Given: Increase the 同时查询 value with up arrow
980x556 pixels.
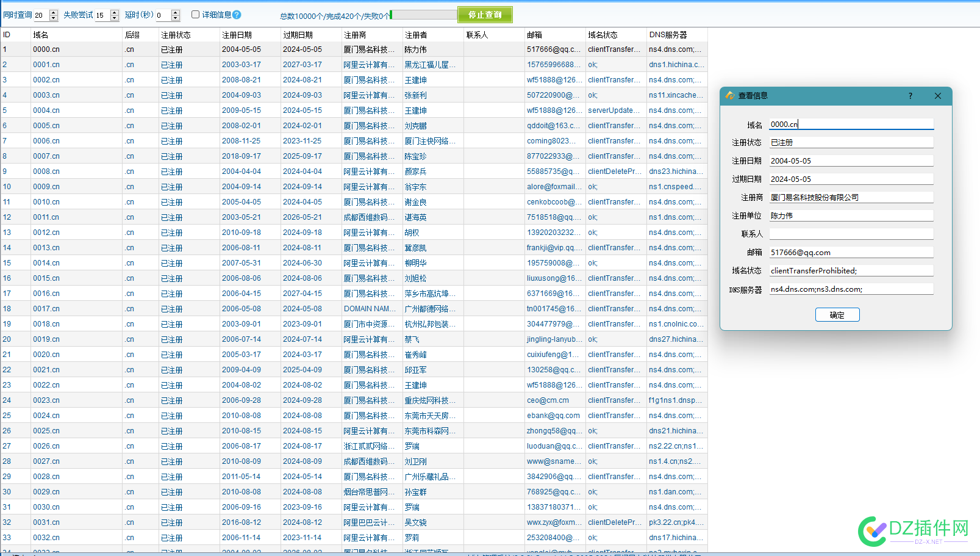Looking at the screenshot, I should click(54, 12).
